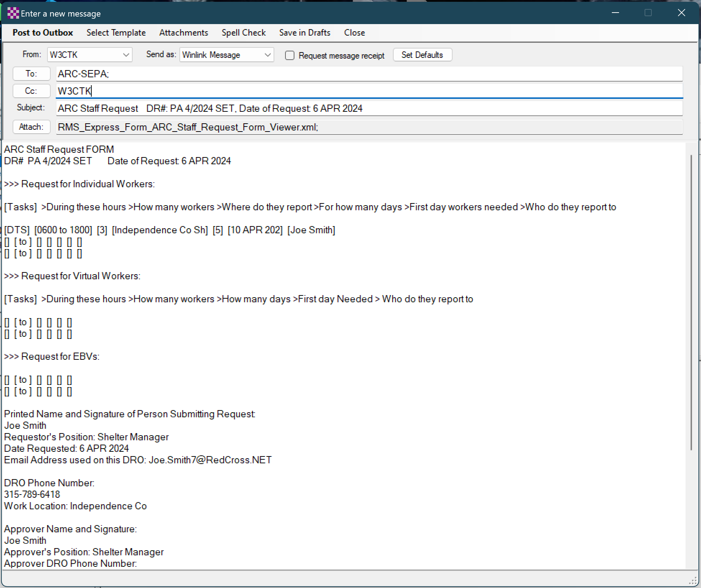Close the window with the X button

[681, 13]
